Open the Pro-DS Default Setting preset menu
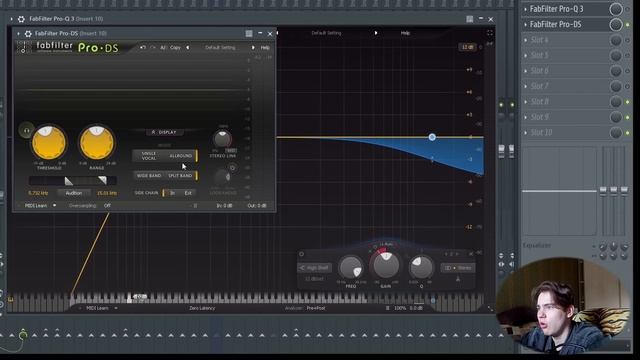The height and width of the screenshot is (360, 640). [220, 48]
